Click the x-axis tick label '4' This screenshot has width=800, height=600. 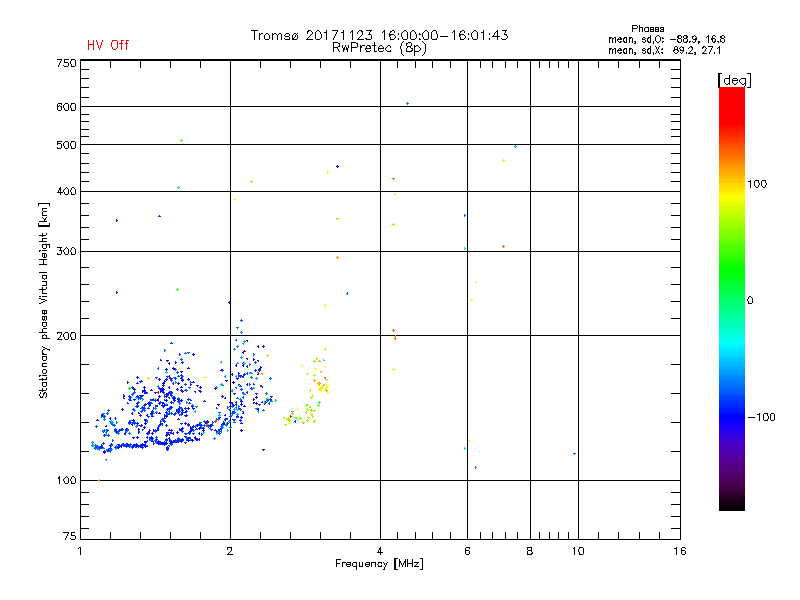click(x=380, y=551)
